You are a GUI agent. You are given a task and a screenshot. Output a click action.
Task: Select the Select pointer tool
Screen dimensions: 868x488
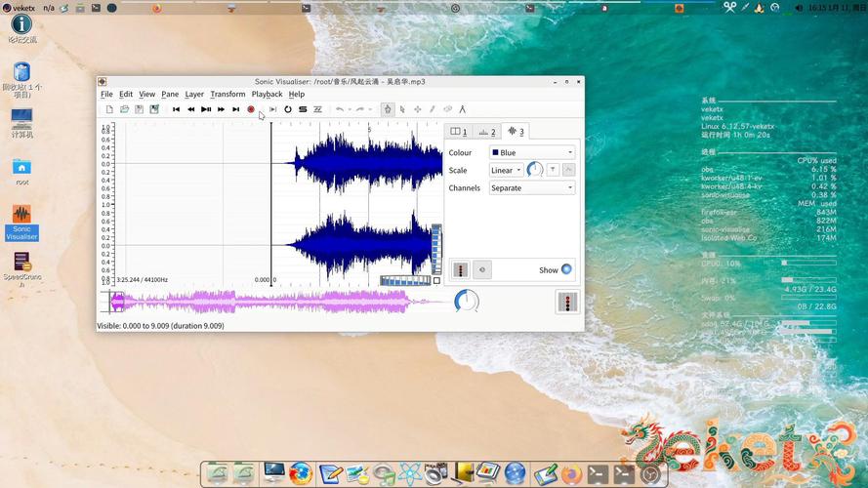pyautogui.click(x=402, y=109)
